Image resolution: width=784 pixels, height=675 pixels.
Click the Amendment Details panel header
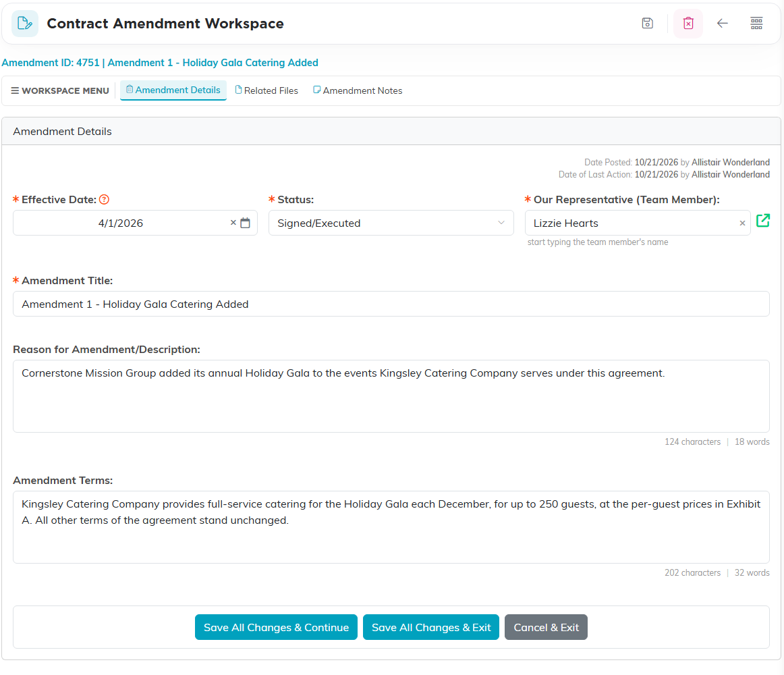tap(391, 131)
